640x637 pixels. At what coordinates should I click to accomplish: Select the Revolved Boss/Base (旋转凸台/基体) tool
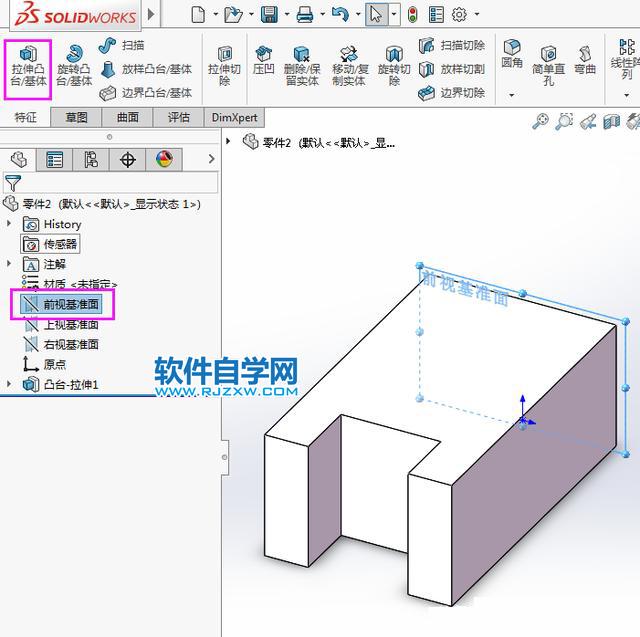(x=74, y=66)
